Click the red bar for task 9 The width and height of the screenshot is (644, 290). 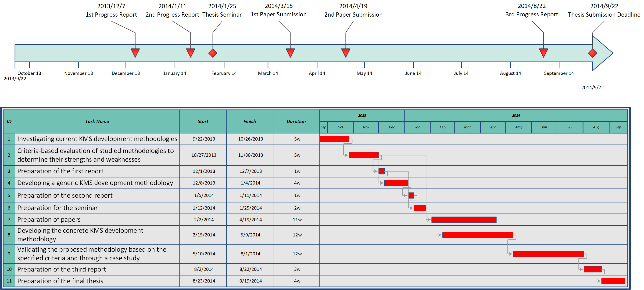[x=548, y=254]
